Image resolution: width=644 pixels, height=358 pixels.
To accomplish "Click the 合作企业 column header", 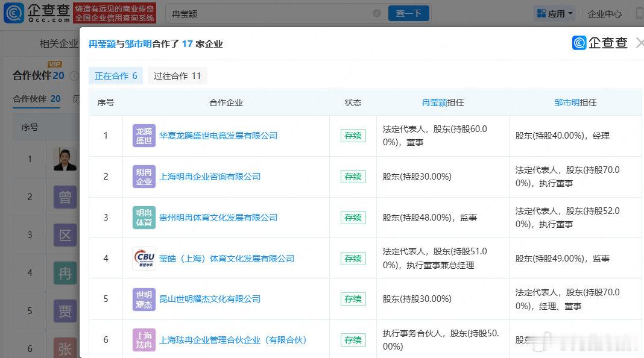I will (226, 102).
